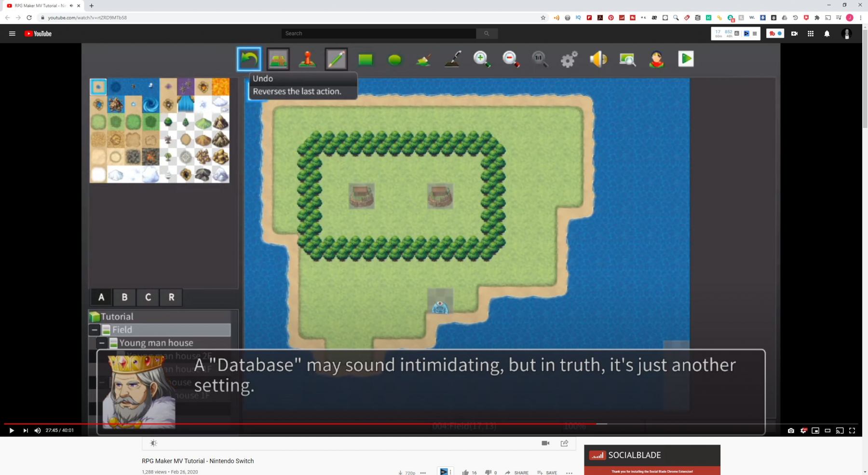Viewport: 868px width, 475px height.
Task: Choose the green Ellipse draw tool
Action: pos(395,59)
